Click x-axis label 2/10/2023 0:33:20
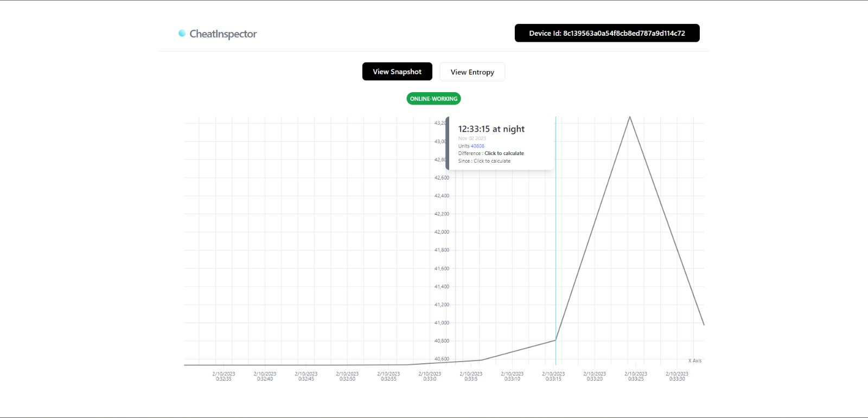This screenshot has width=868, height=418. click(x=595, y=376)
